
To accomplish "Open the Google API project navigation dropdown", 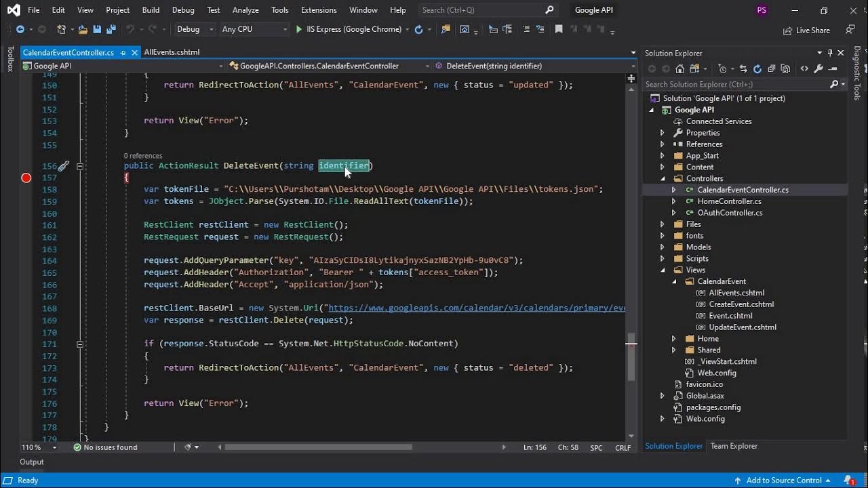I will [x=123, y=66].
